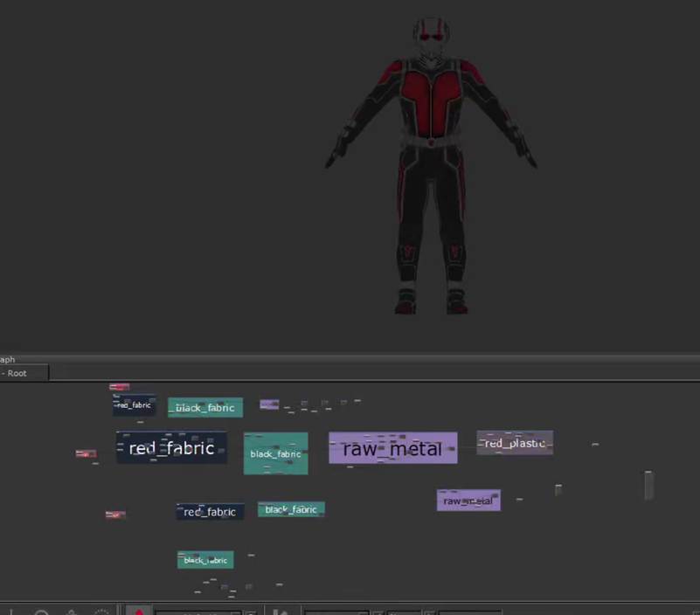This screenshot has width=700, height=615.
Task: Select the smaller raw_metal node below red_plastic
Action: [468, 501]
